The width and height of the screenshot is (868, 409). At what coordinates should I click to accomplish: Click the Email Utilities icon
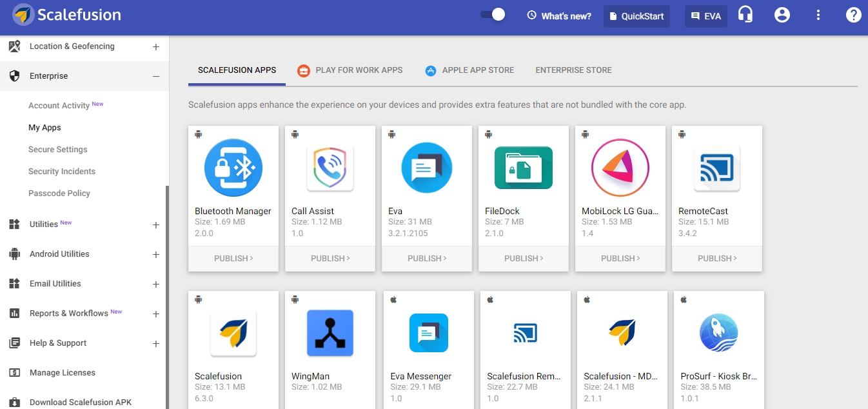[14, 284]
